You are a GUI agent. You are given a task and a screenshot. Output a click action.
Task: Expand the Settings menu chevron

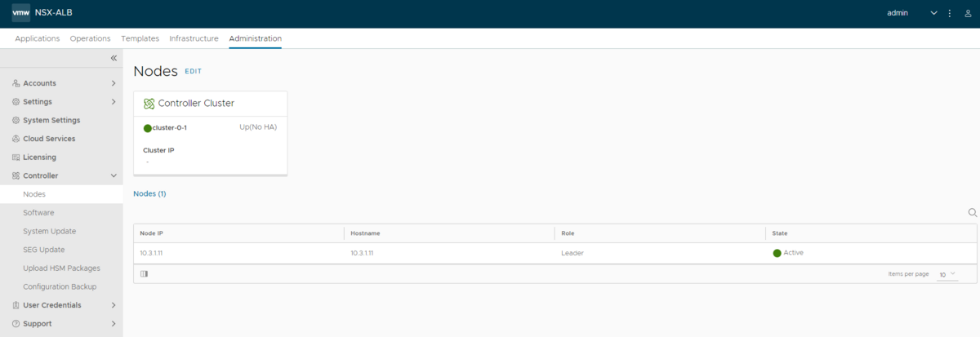pos(114,102)
